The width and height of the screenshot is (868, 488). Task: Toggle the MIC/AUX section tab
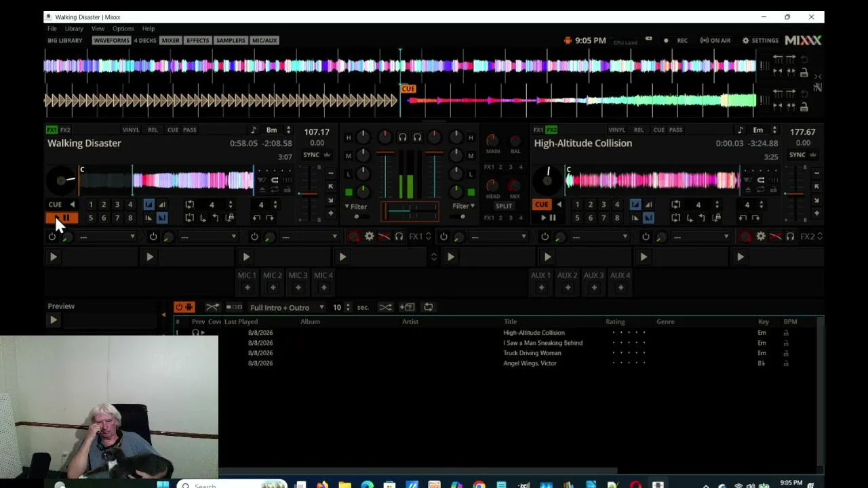point(264,41)
